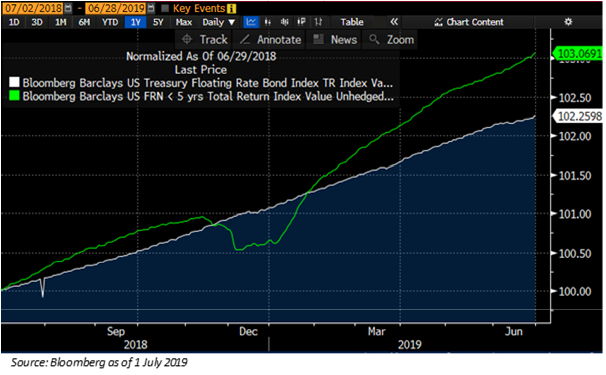Select the 1M range tab

(x=61, y=22)
